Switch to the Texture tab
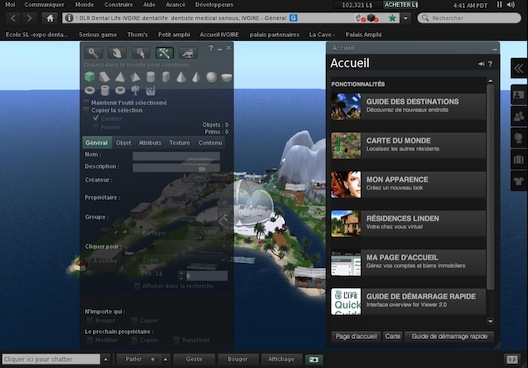Screen dimensions: 528x368 click(x=179, y=143)
